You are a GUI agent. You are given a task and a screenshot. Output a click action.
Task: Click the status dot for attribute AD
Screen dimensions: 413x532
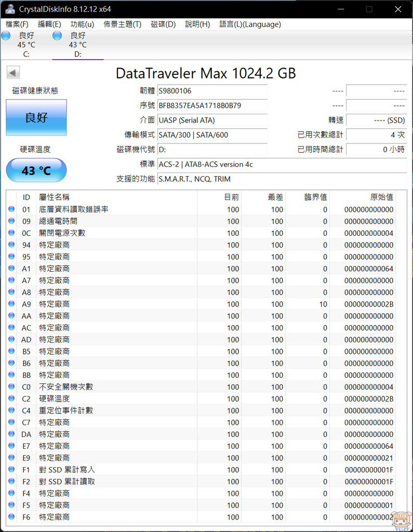[11, 339]
